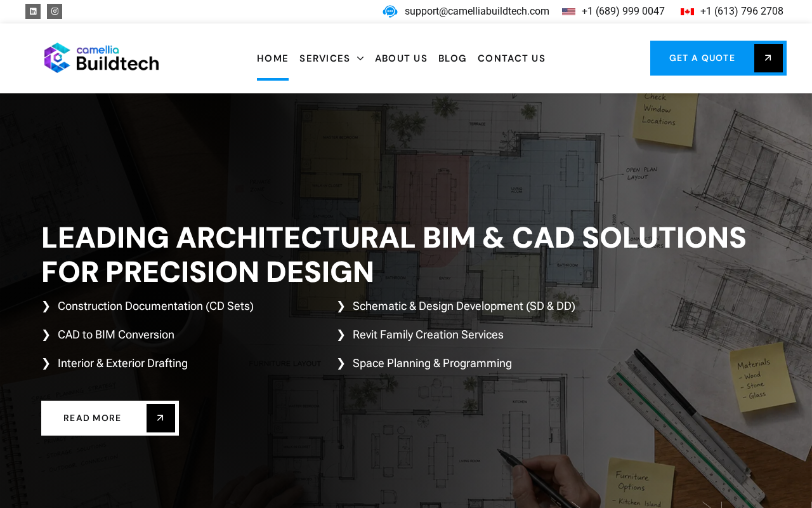The height and width of the screenshot is (508, 812).
Task: Expand the Services dropdown chevron
Action: point(360,58)
